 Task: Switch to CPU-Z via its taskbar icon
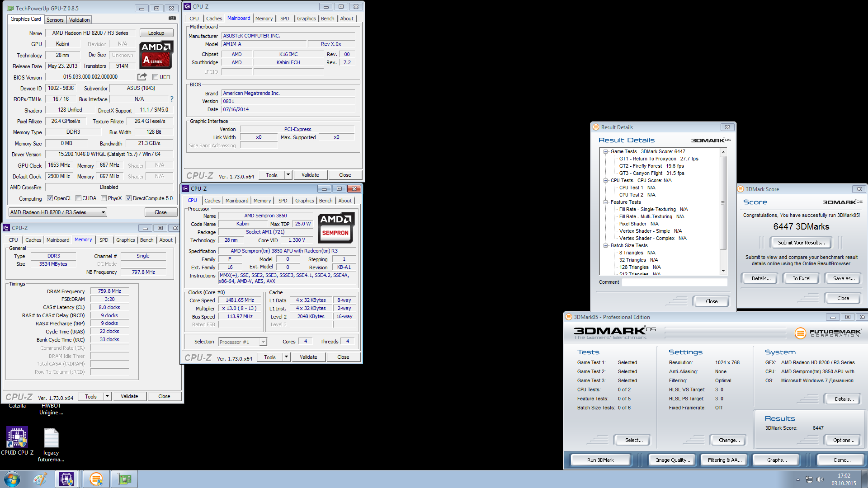(66, 479)
